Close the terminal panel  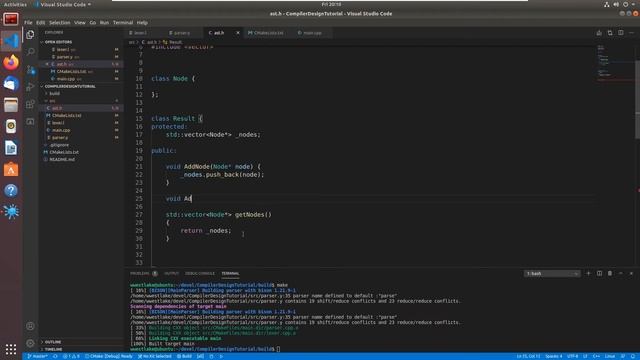[x=631, y=273]
